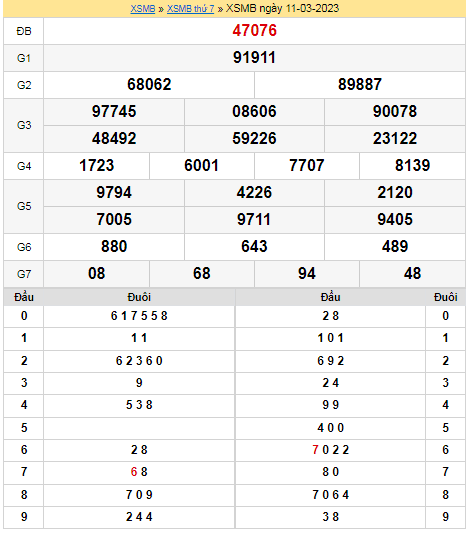The height and width of the screenshot is (533, 471).
Task: Click the G2 row label
Action: coord(24,85)
